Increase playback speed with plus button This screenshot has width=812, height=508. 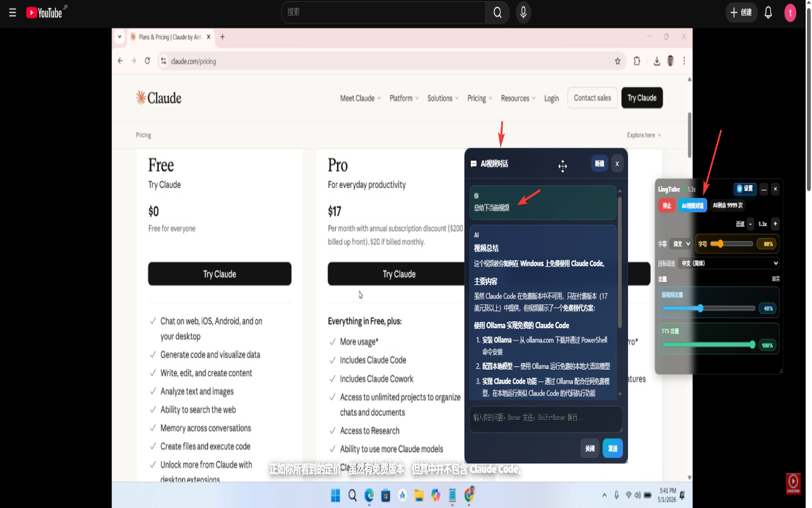[775, 224]
